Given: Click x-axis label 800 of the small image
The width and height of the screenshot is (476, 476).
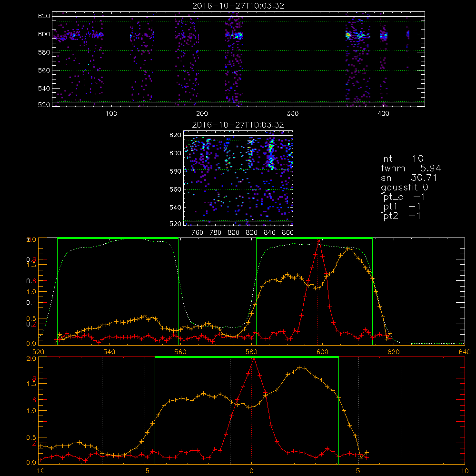Looking at the screenshot, I should tap(233, 233).
